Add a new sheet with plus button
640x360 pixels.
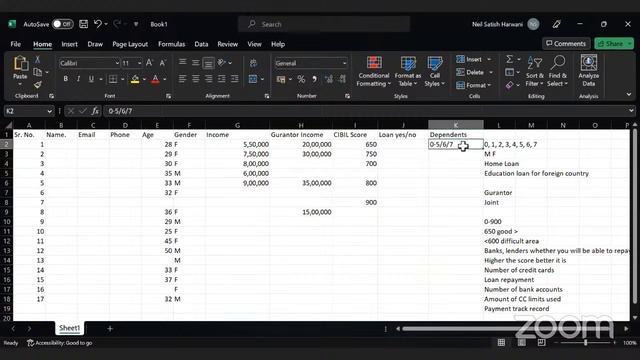tap(110, 329)
